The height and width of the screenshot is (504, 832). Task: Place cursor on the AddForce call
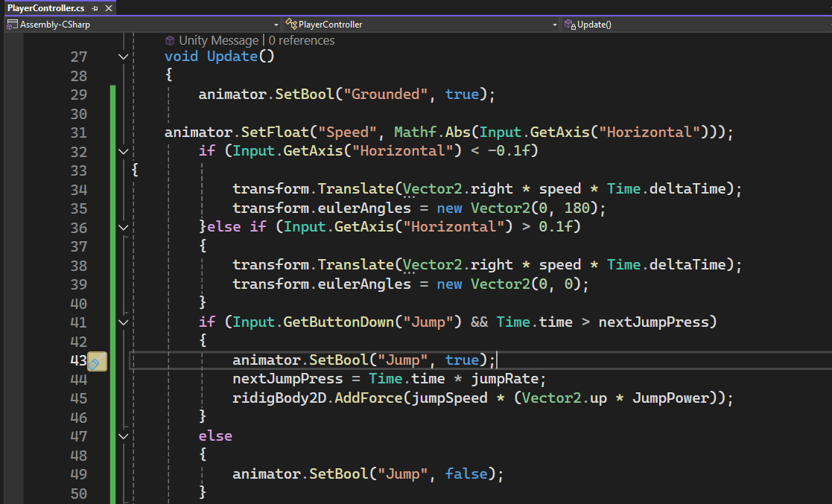(363, 398)
